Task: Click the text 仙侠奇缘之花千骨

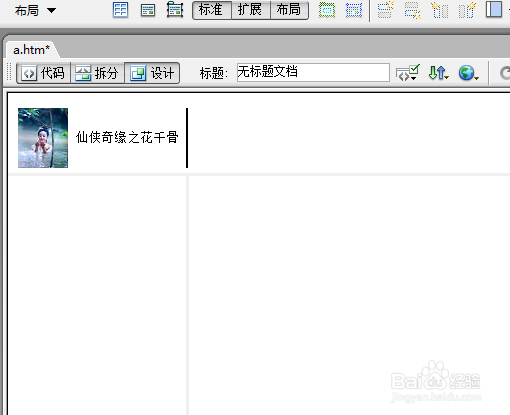Action: 127,137
